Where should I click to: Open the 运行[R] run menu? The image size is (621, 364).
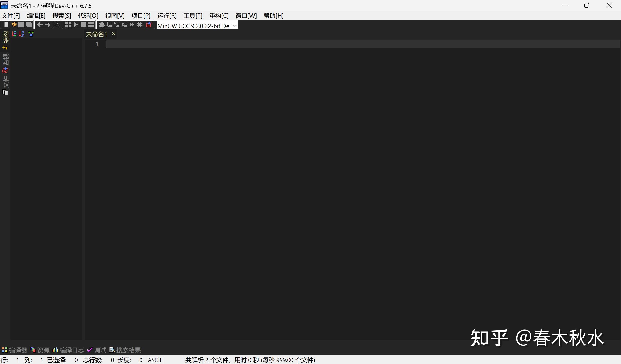pos(167,16)
